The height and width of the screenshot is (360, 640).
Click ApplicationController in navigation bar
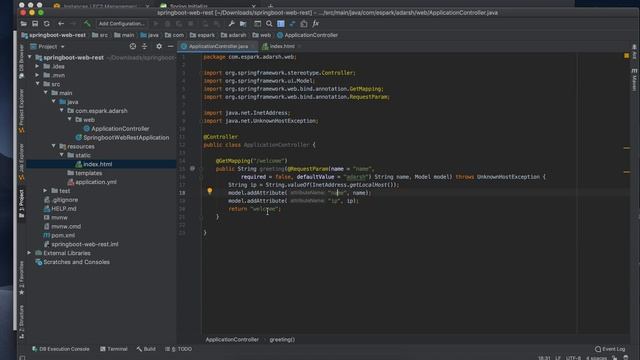(x=307, y=35)
